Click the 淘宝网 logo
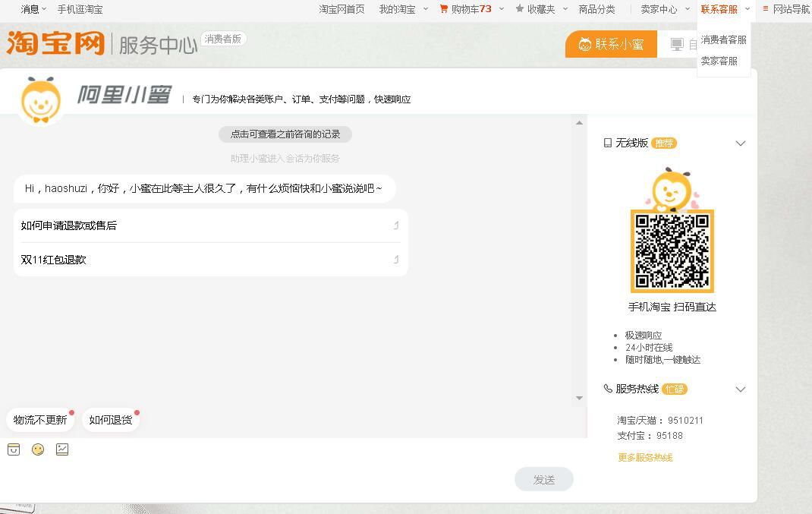Screen dimensions: 812x514 (56, 43)
